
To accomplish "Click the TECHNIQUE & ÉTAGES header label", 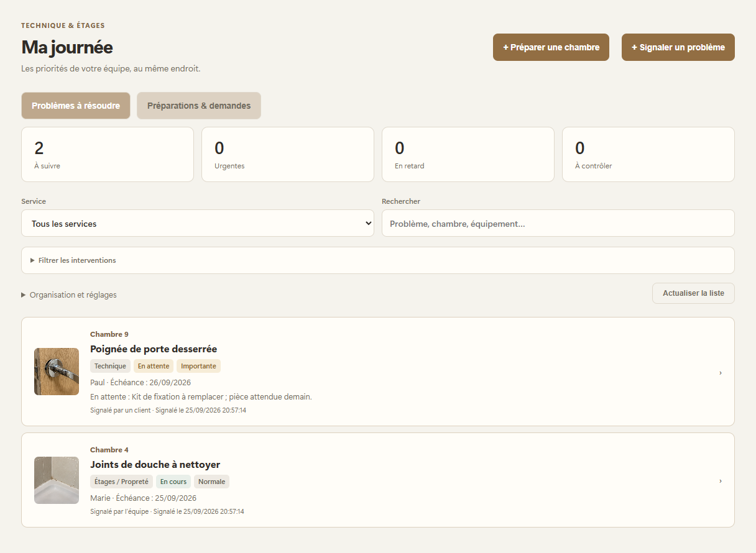I will (63, 26).
